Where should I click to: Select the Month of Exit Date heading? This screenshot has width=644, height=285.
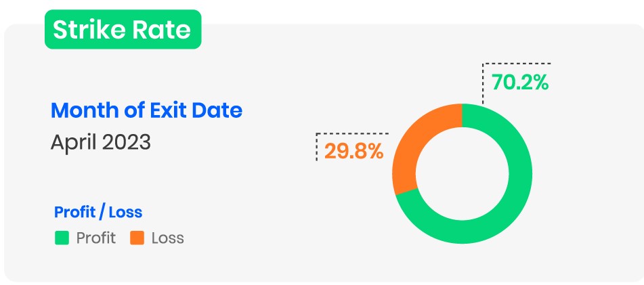(x=146, y=110)
